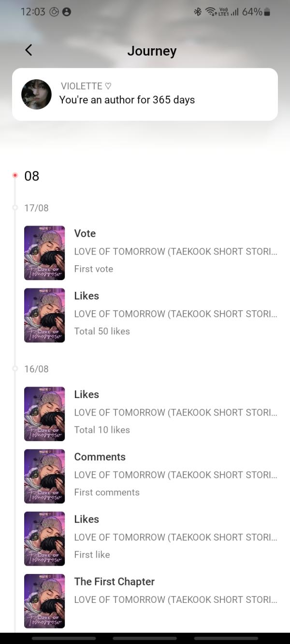Tap the account notification icon in status bar
This screenshot has width=290, height=644.
pyautogui.click(x=67, y=12)
